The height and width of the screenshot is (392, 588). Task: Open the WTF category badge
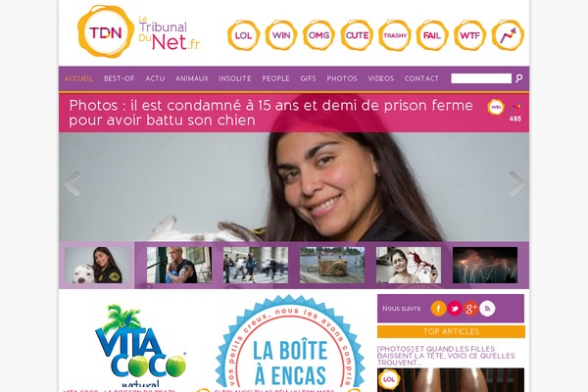470,35
